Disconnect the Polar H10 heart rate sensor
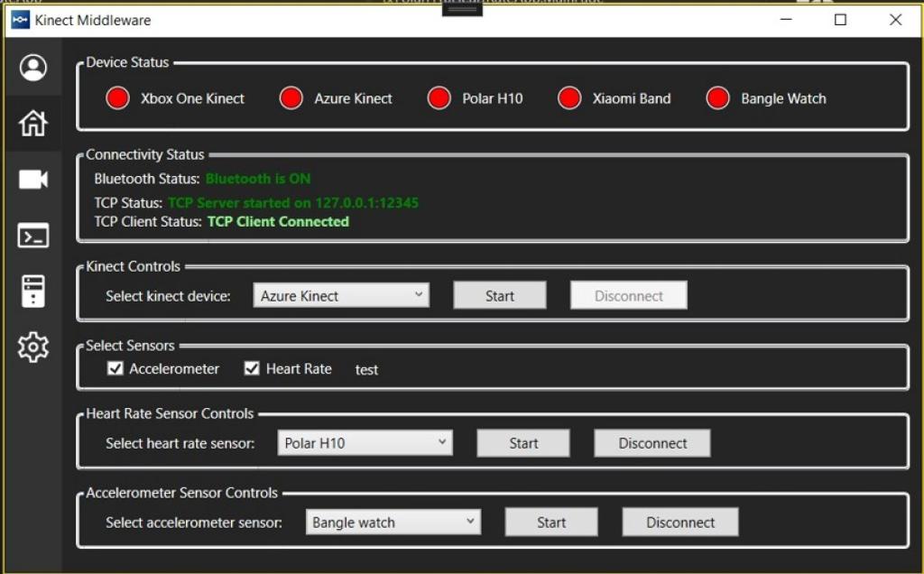The width and height of the screenshot is (924, 574). [651, 442]
